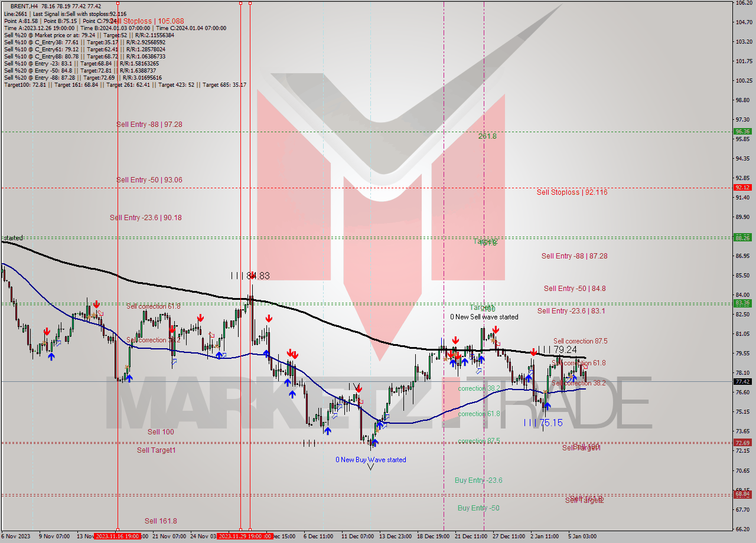Click the green 'correction 38.2' label
Viewport: 756px width, 543px height.
(x=479, y=388)
